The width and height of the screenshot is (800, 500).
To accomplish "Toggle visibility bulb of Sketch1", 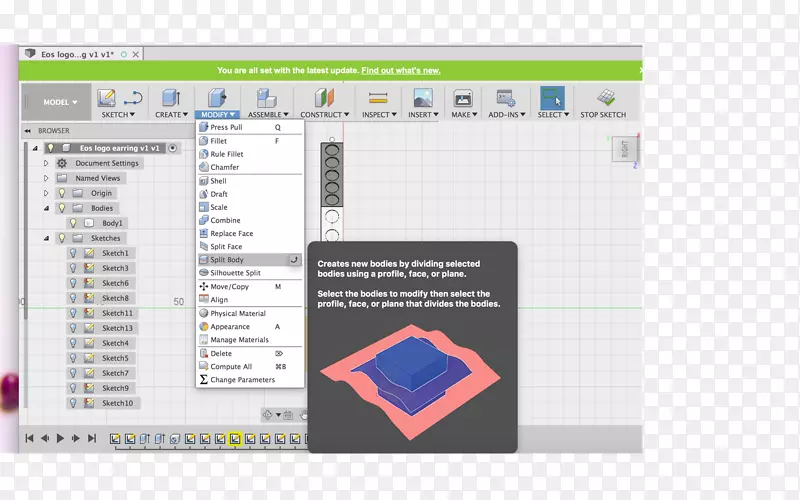I will (x=73, y=253).
